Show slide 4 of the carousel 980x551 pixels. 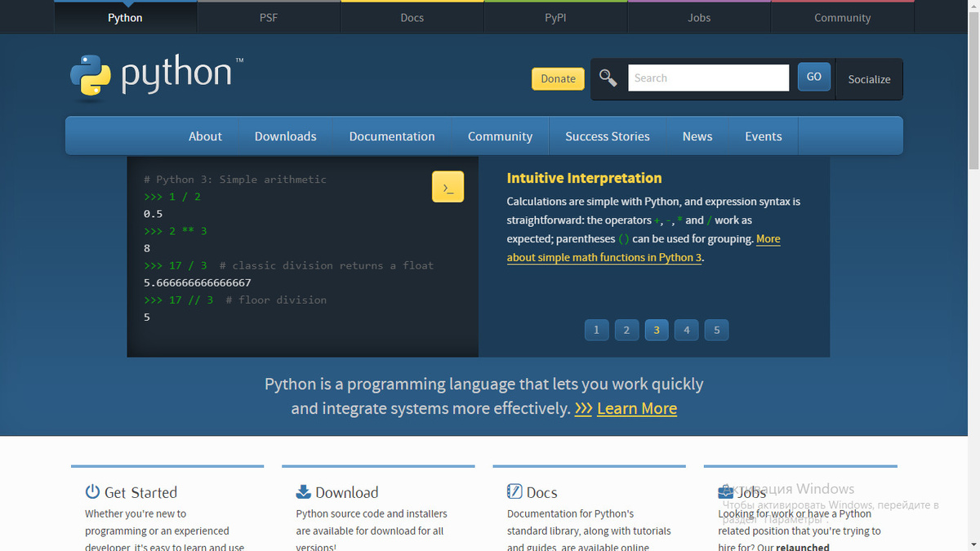pyautogui.click(x=687, y=330)
